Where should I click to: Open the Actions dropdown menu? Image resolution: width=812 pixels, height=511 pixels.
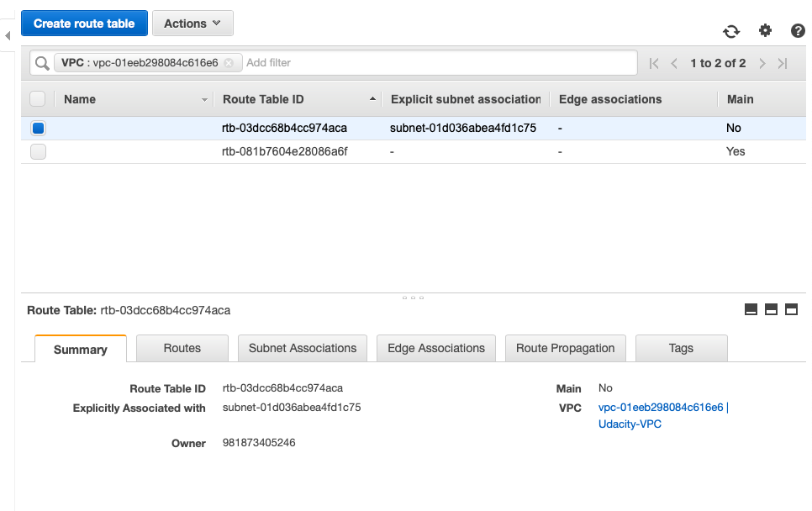tap(192, 24)
